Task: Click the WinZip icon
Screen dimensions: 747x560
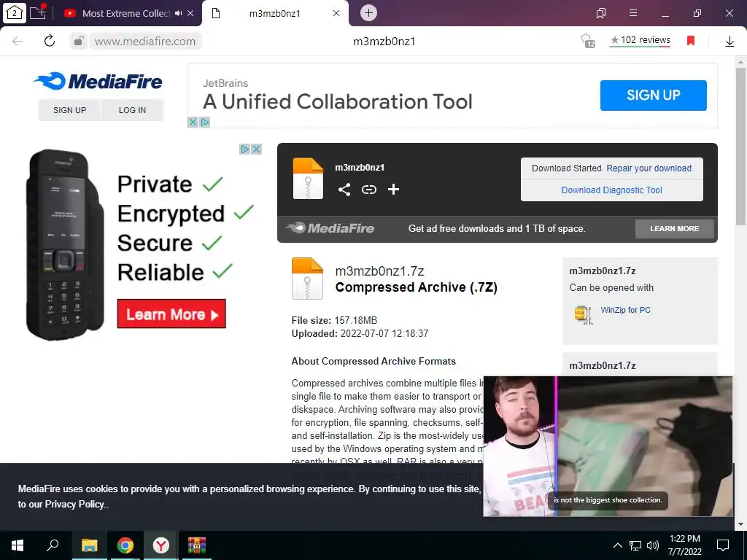Action: pyautogui.click(x=584, y=314)
